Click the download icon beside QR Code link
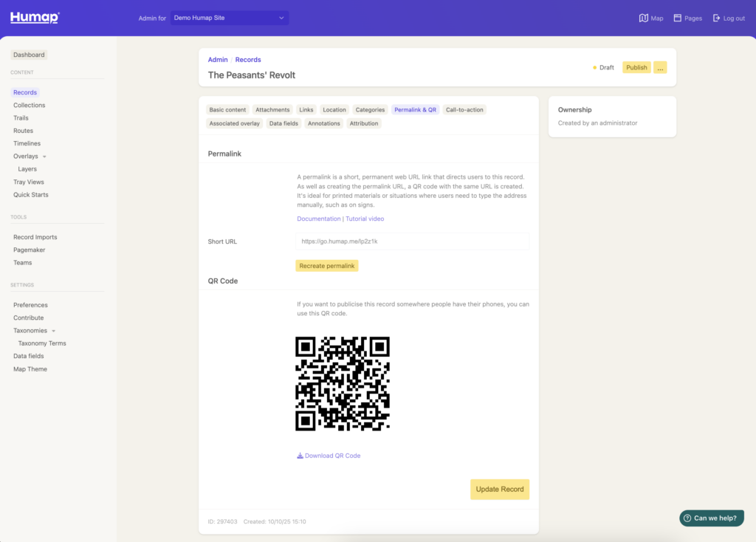756x542 pixels. click(x=300, y=456)
